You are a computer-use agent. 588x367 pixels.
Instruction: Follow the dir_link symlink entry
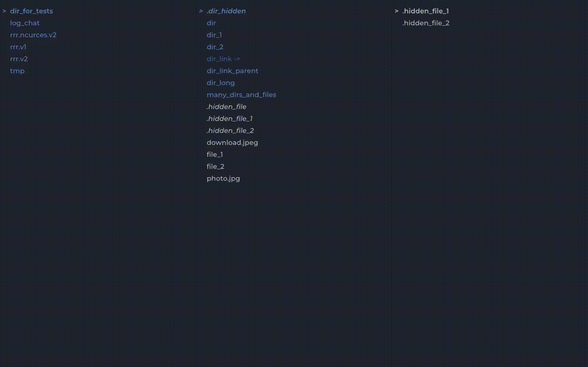(223, 59)
